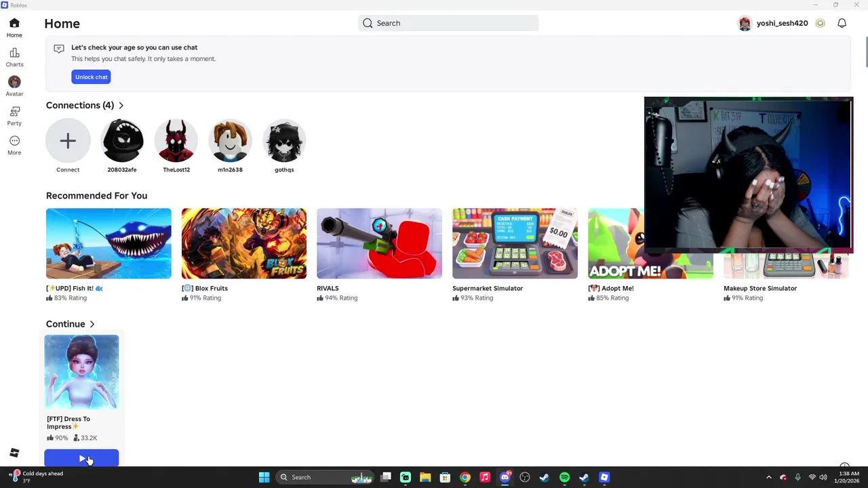Open the Roblox taskbar icon
868x488 pixels.
coord(604,477)
